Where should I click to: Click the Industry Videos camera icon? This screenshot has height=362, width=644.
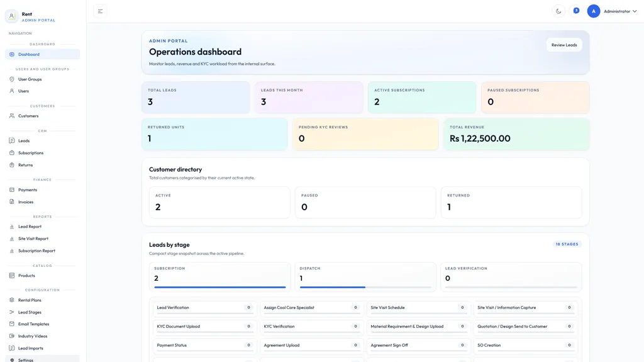11,336
